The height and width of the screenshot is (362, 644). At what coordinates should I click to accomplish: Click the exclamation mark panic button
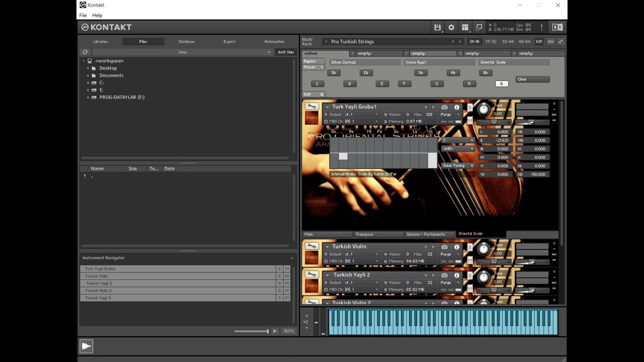pos(541,27)
